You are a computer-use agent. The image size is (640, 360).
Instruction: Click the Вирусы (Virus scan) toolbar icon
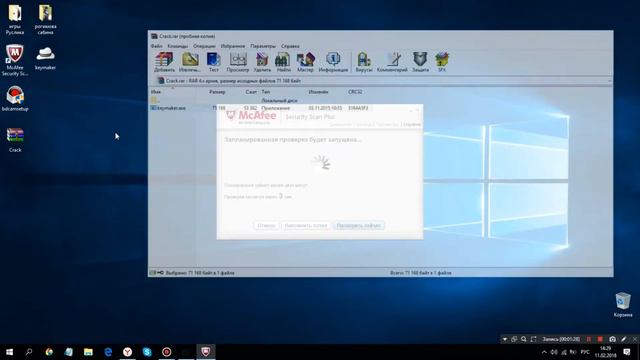coord(364,62)
